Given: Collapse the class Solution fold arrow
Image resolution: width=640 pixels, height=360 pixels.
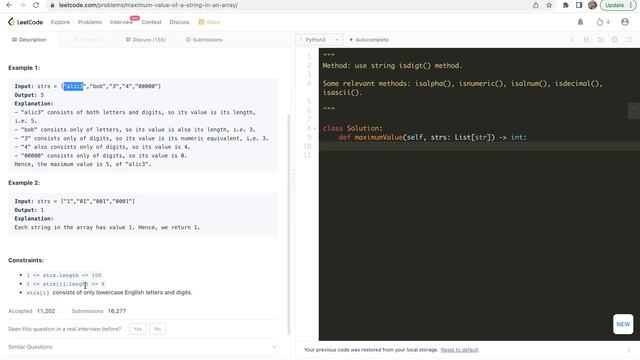Looking at the screenshot, I should coord(314,128).
